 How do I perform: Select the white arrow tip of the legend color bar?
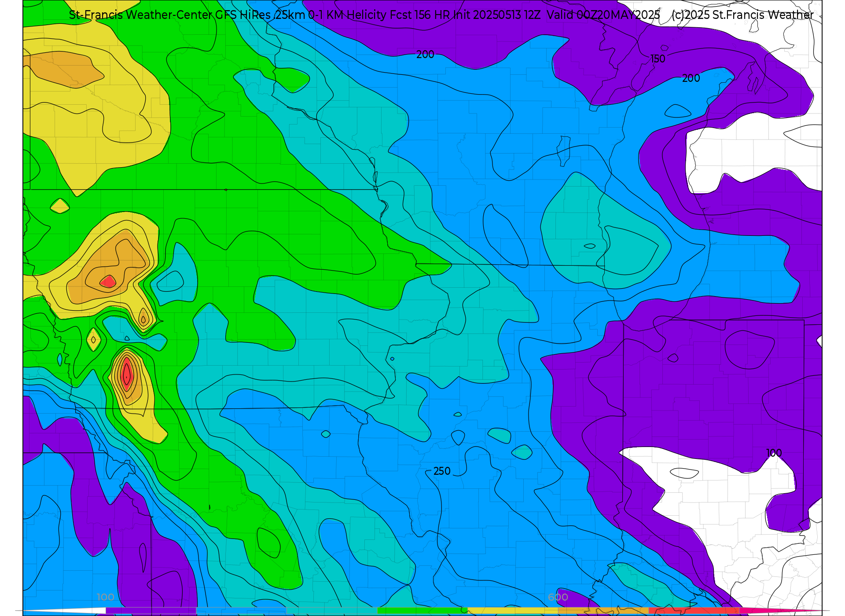point(66,611)
